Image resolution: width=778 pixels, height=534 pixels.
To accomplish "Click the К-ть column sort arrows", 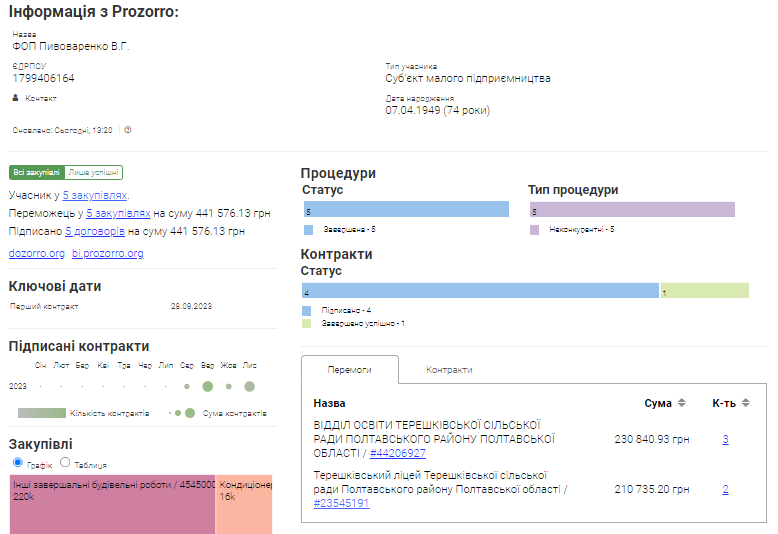I will click(x=745, y=403).
